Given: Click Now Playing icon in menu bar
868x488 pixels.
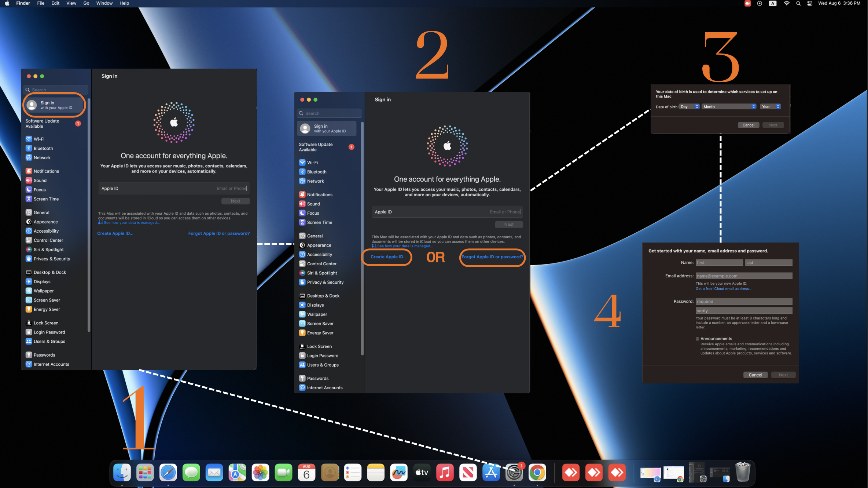Looking at the screenshot, I should (x=760, y=3).
